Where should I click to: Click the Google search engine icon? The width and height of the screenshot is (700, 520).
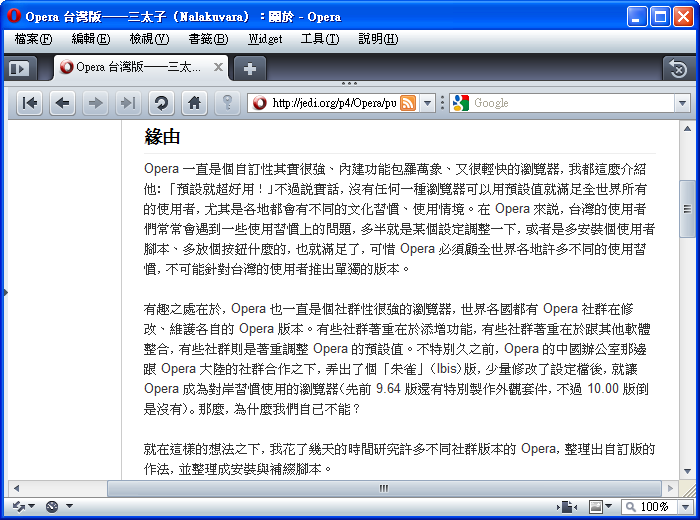(461, 103)
